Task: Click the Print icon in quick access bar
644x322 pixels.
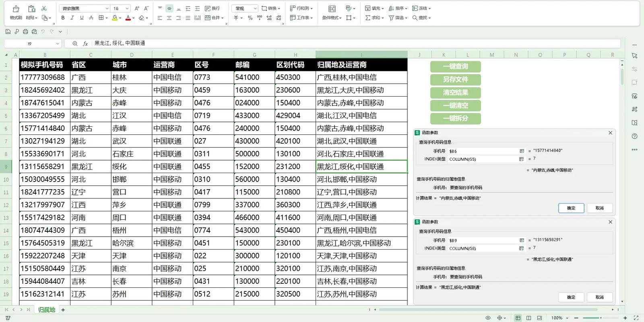Action: (25, 31)
